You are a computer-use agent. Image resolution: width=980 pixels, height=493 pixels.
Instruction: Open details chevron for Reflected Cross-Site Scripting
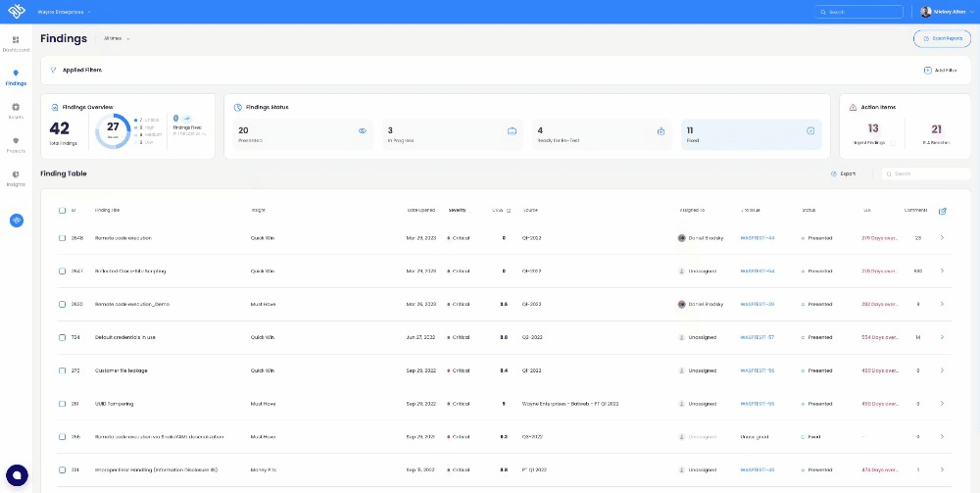tap(943, 271)
